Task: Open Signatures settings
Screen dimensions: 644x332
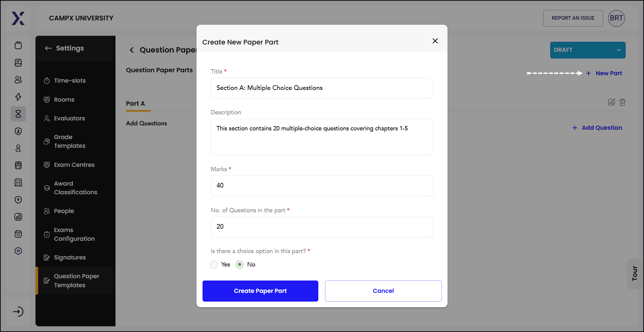Action: pyautogui.click(x=70, y=257)
